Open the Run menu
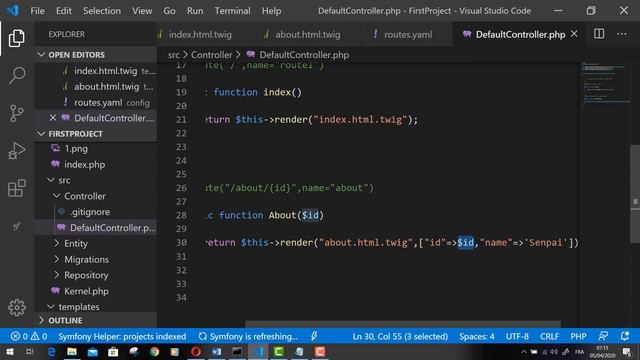 pyautogui.click(x=195, y=11)
